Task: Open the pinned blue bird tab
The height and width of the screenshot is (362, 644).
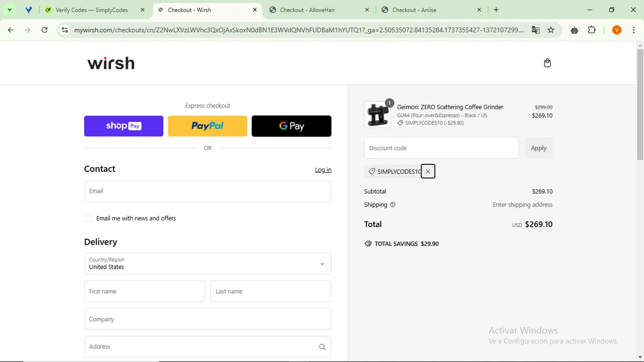Action: click(28, 9)
